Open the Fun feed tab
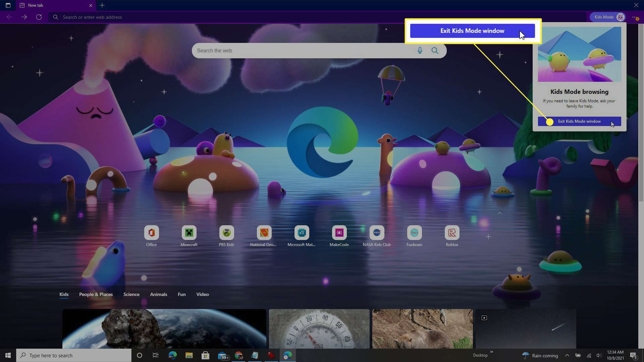 pyautogui.click(x=182, y=294)
